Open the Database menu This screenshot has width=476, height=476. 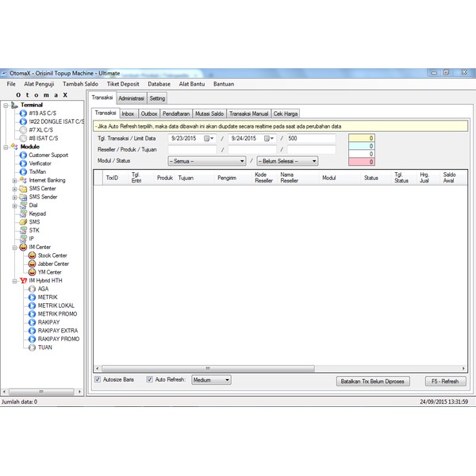(159, 84)
